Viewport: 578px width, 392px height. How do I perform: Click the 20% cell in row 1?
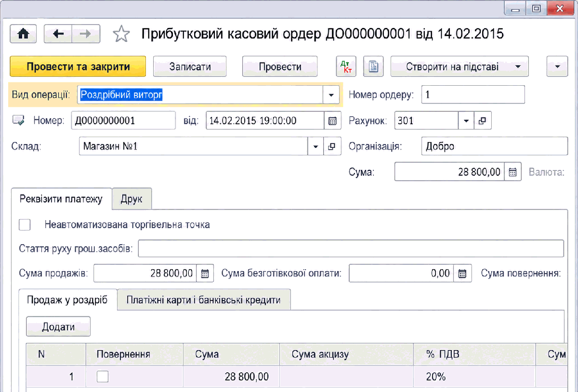tap(474, 377)
